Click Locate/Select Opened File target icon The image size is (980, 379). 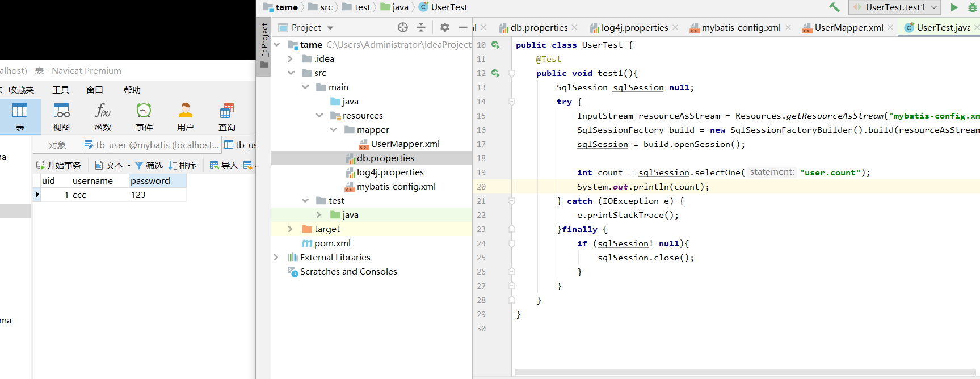coord(403,27)
